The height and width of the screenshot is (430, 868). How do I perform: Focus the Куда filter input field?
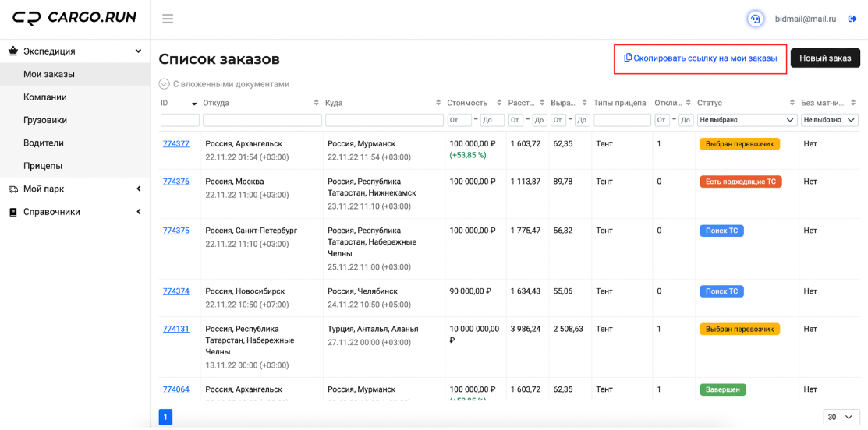point(384,120)
